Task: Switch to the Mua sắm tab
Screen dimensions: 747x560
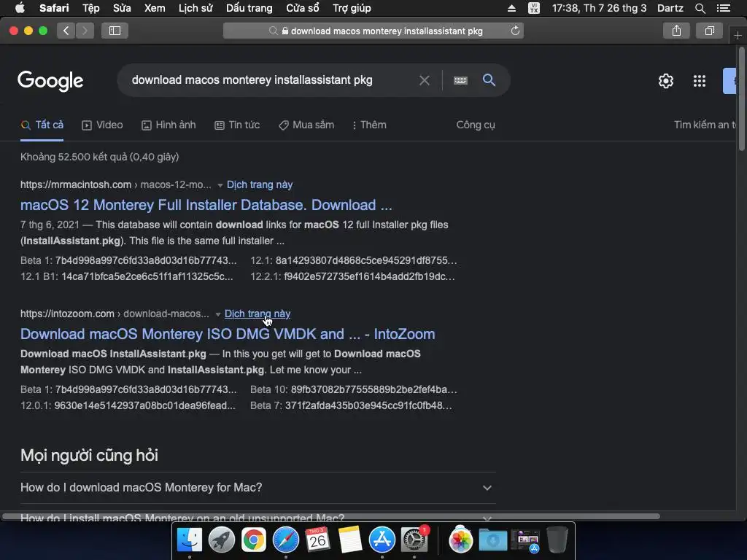Action: point(306,125)
